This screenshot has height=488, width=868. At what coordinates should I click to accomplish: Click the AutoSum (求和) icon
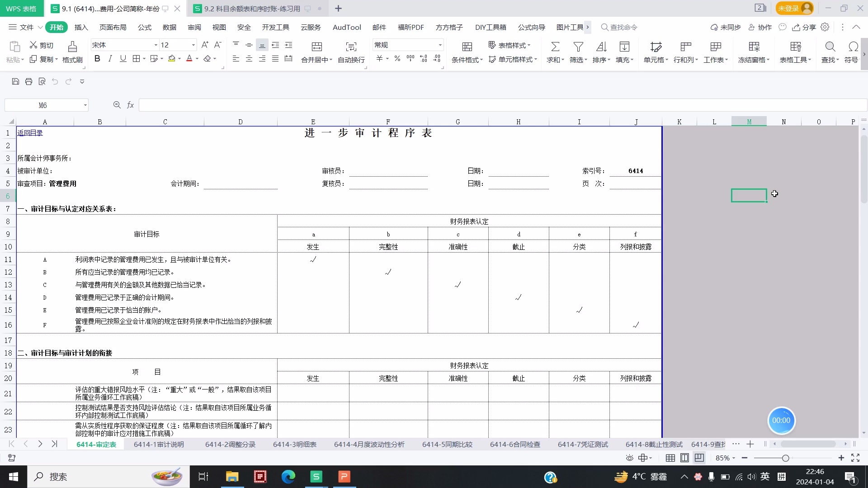click(x=555, y=47)
